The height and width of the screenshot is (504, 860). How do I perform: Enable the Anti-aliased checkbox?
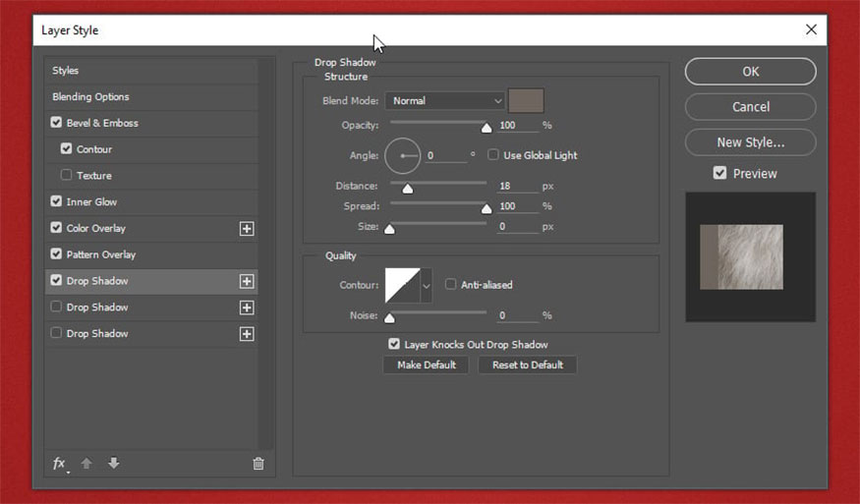click(451, 285)
